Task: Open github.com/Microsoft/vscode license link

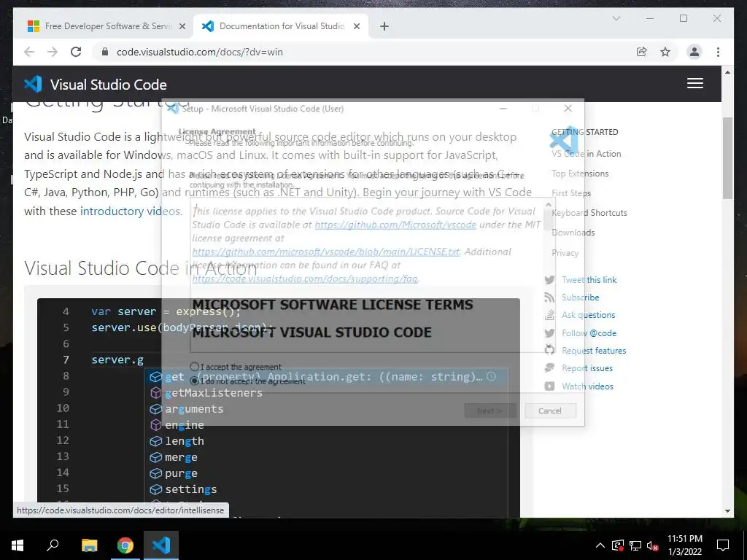Action: (x=395, y=225)
